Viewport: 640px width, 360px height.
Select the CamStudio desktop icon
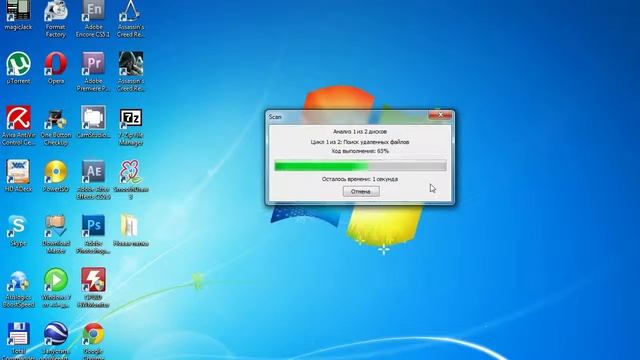click(93, 122)
